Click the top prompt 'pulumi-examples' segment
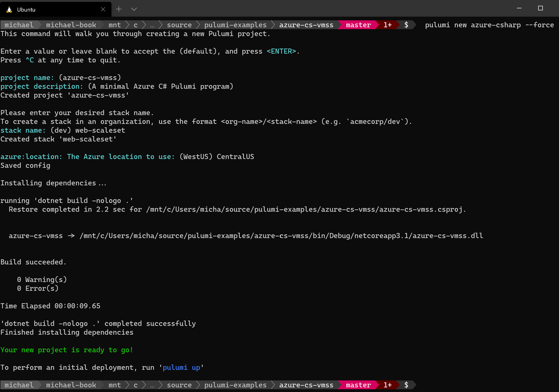This screenshot has height=392, width=559. point(235,25)
